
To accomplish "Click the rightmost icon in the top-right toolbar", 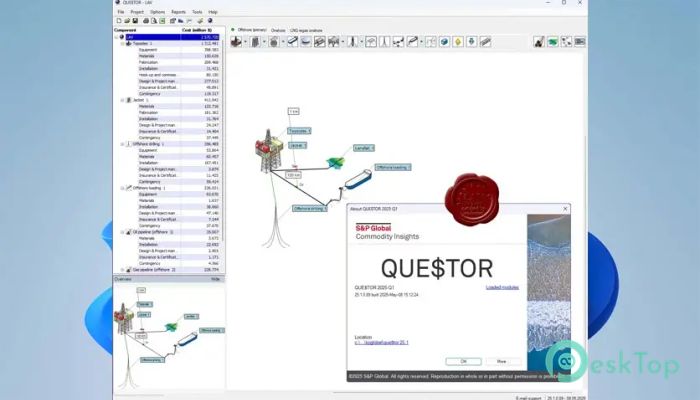I will click(580, 42).
